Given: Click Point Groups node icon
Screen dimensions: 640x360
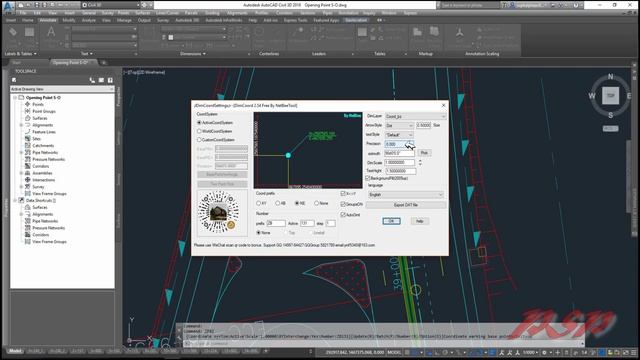Looking at the screenshot, I should click(28, 111).
